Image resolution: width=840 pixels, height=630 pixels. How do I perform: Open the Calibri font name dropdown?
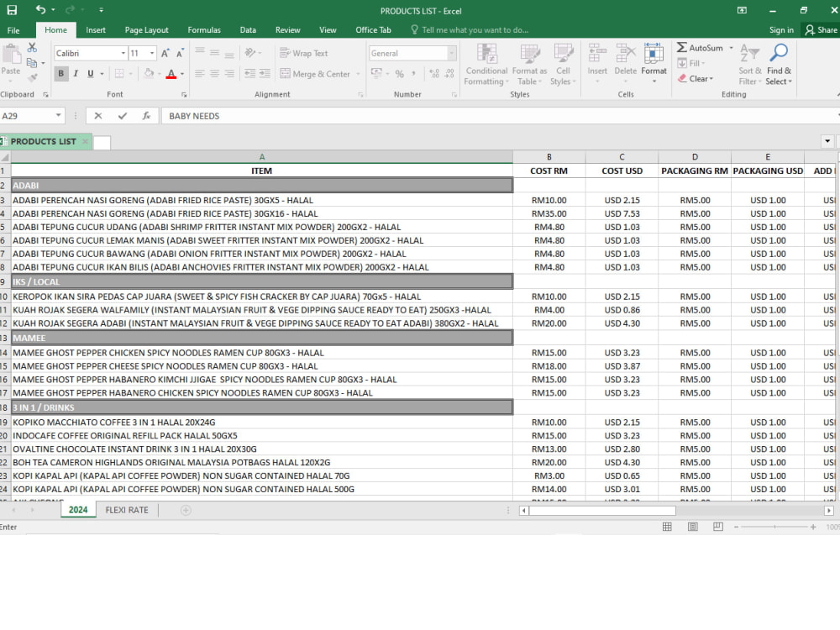tap(123, 53)
